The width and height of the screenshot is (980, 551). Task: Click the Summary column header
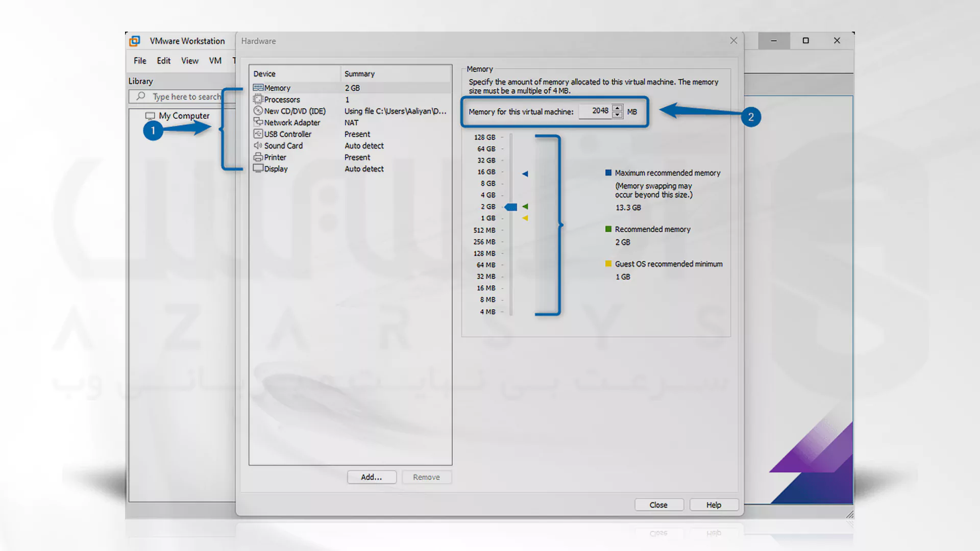396,74
